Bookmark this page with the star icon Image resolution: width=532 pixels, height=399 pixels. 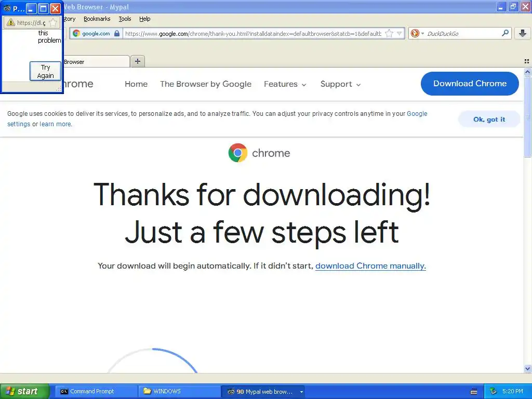(x=389, y=33)
